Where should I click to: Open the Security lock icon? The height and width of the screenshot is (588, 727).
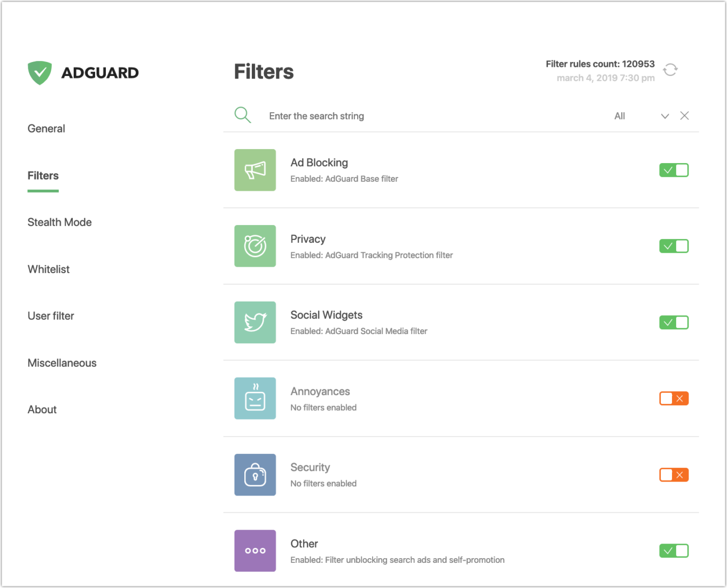[x=255, y=475]
